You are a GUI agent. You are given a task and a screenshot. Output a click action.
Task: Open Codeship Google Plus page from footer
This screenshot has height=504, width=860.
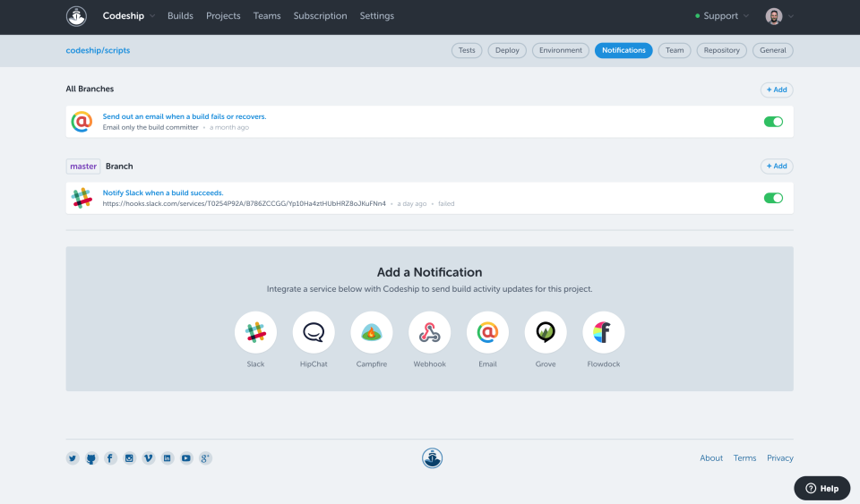point(205,458)
